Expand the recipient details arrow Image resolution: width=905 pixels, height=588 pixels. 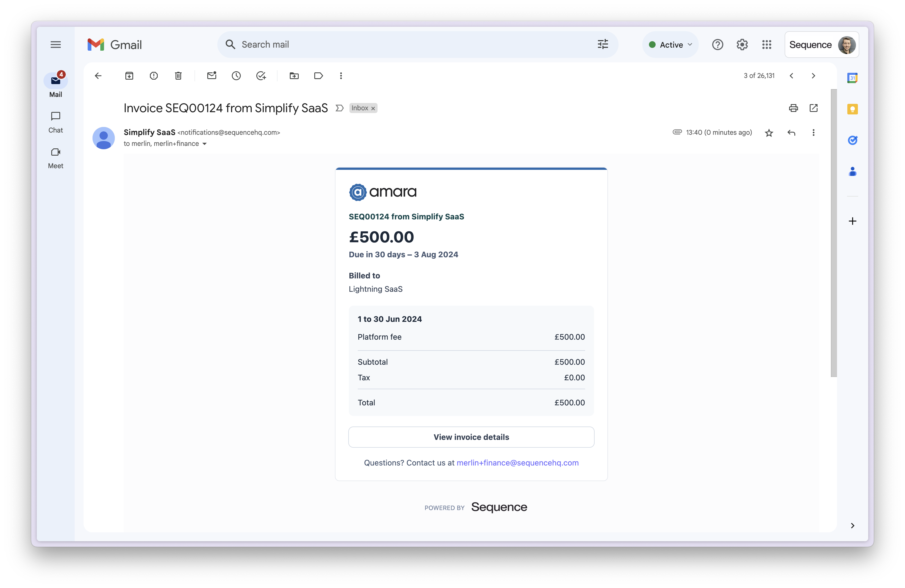click(205, 144)
